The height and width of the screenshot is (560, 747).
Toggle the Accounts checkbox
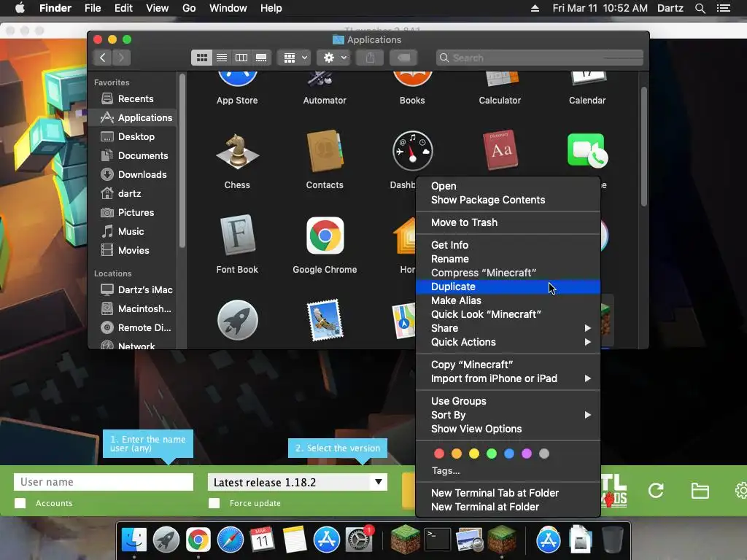coord(20,503)
